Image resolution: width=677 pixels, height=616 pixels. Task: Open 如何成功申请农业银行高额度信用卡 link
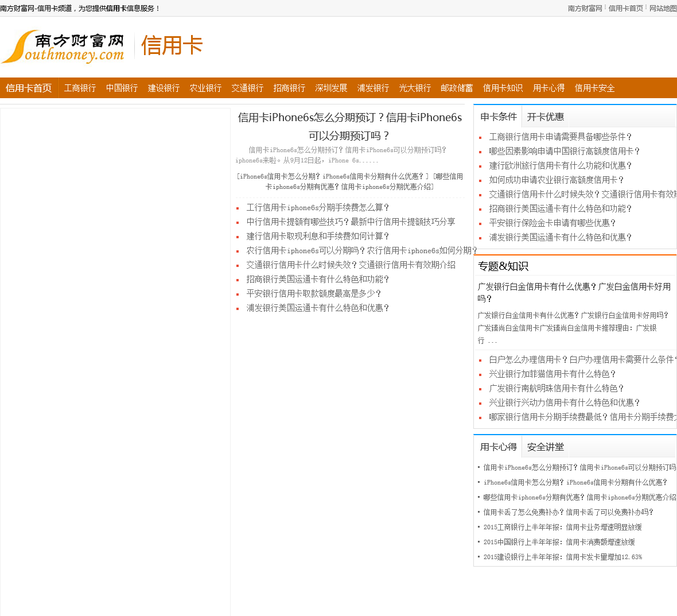pyautogui.click(x=556, y=180)
